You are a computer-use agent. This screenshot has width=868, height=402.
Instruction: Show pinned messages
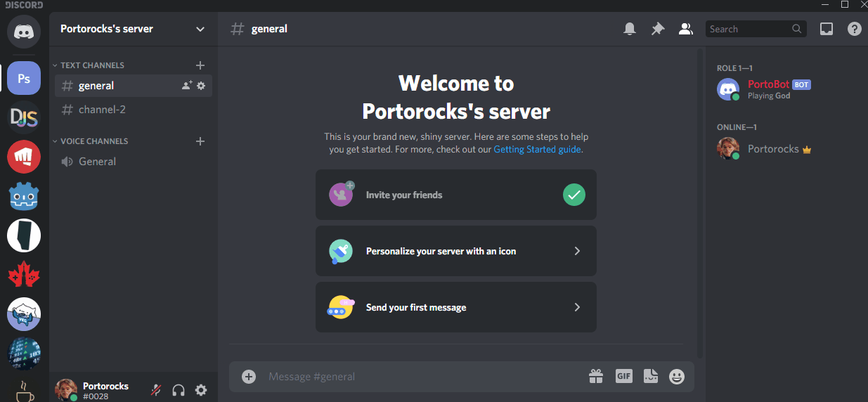(x=658, y=29)
